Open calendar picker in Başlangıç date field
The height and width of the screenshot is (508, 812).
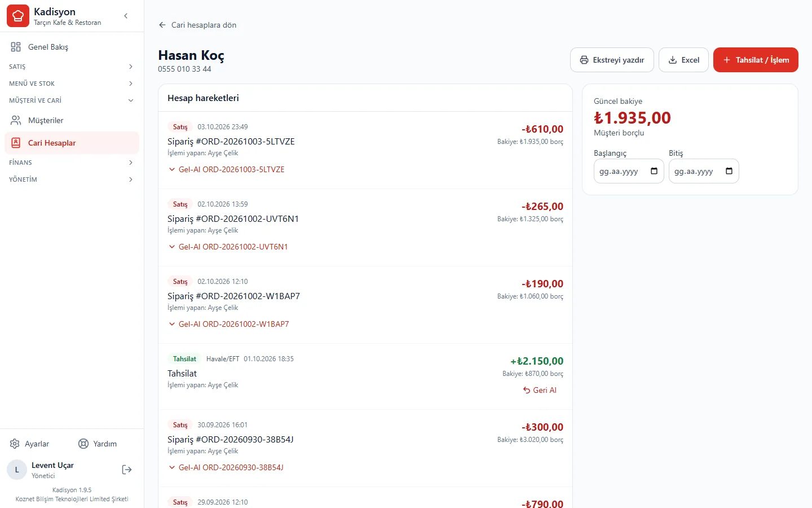point(654,171)
